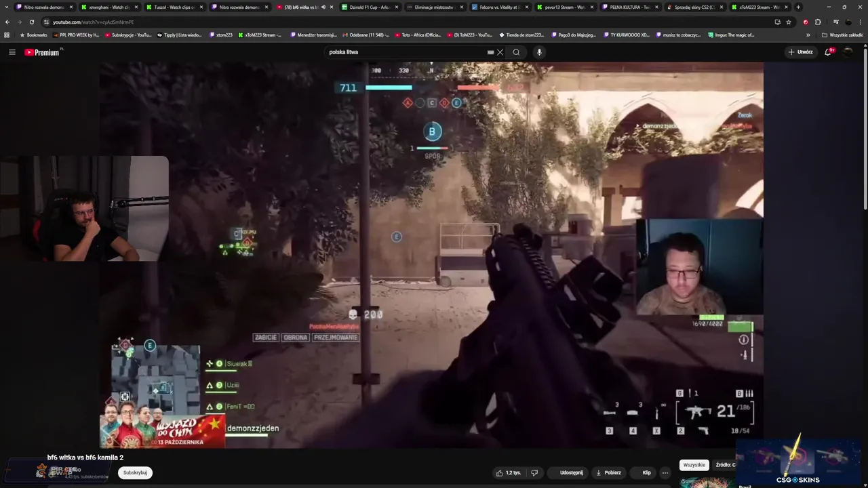Dislike the video with thumbs-down icon

click(x=534, y=472)
